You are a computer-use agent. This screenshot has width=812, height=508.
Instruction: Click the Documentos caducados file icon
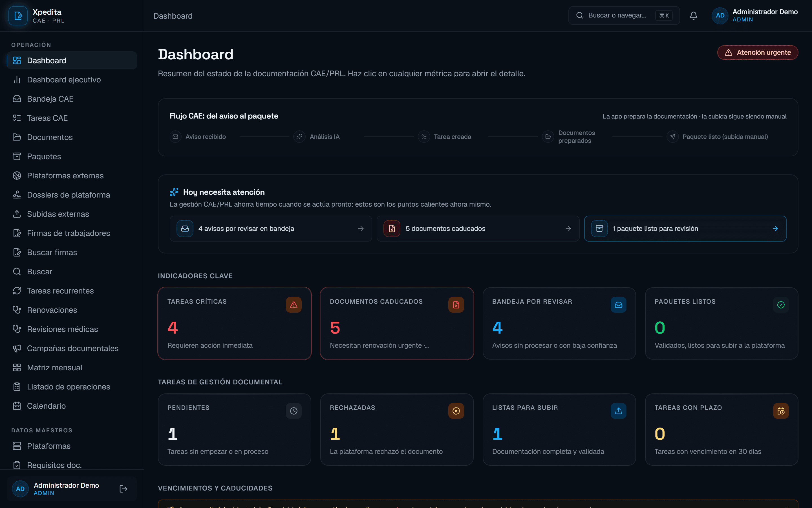pos(456,305)
